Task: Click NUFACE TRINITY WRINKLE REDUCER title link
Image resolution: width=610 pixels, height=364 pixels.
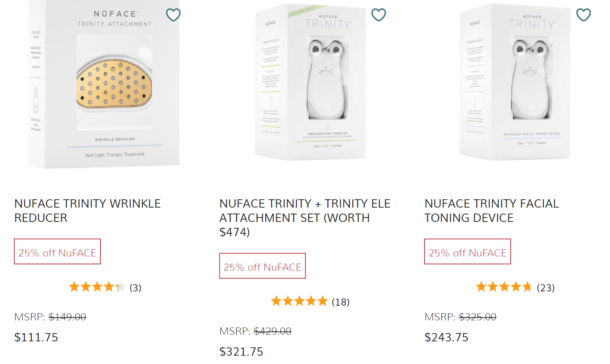Action: [x=87, y=210]
